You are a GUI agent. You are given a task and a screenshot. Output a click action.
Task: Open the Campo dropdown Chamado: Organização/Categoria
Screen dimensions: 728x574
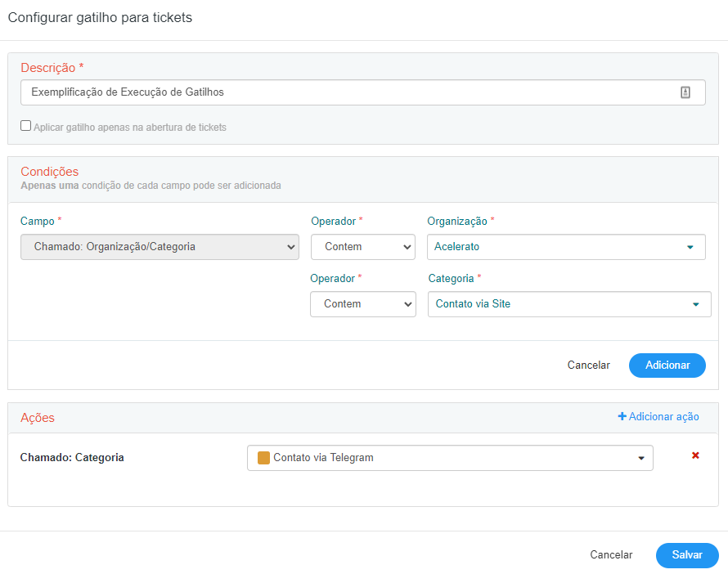160,247
